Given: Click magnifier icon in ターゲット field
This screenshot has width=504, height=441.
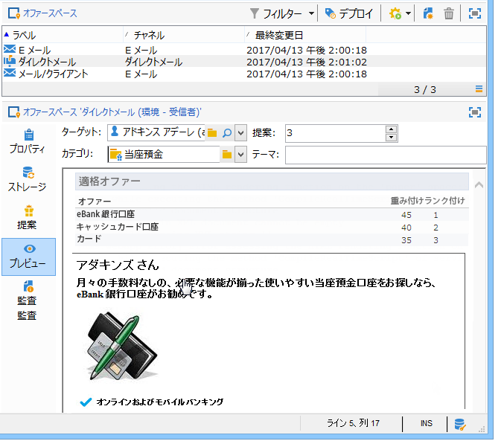Looking at the screenshot, I should pyautogui.click(x=227, y=132).
